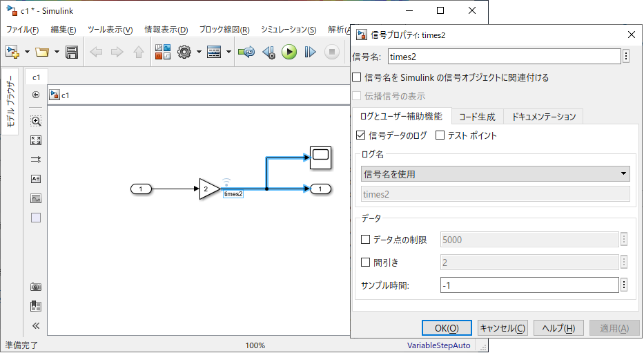Select the Image annotation tool icon
Screen dimensions: 644x353
coord(36,198)
